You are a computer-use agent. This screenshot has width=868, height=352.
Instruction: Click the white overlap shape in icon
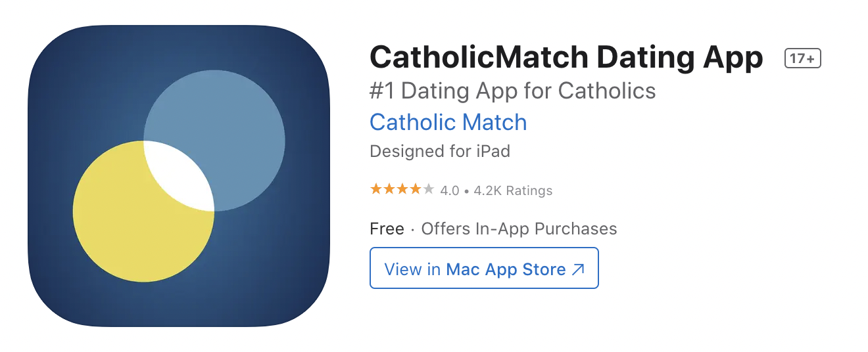coord(179,176)
